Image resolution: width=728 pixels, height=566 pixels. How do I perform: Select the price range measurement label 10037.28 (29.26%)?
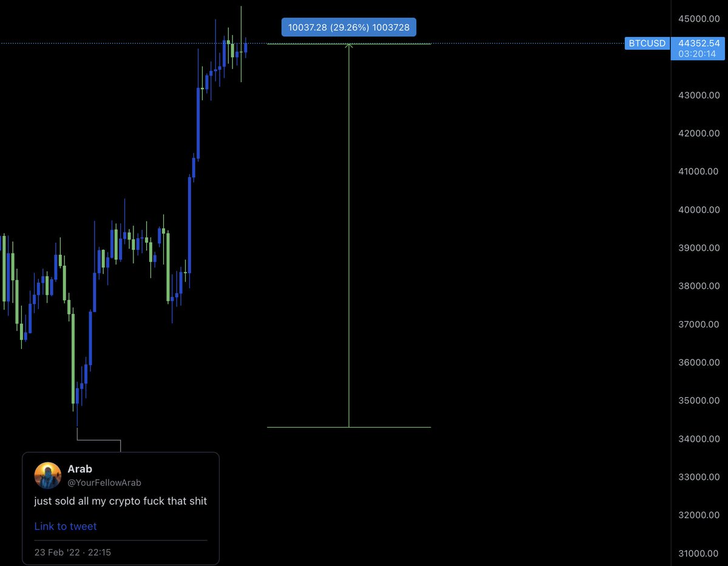pos(349,27)
